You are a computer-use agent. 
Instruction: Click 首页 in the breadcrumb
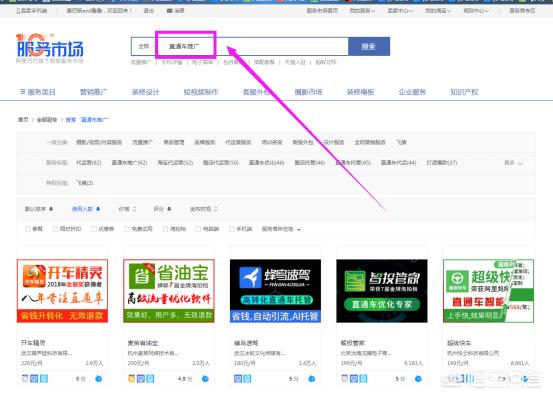coord(23,120)
